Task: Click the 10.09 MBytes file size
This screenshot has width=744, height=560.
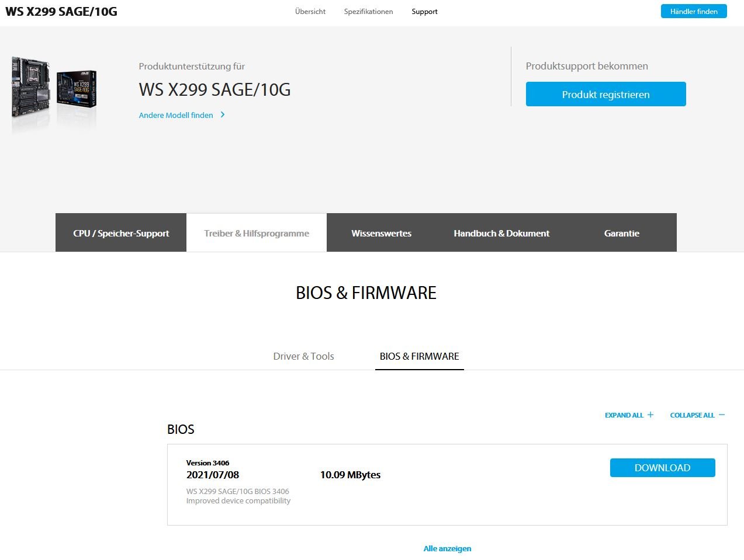Action: click(350, 475)
